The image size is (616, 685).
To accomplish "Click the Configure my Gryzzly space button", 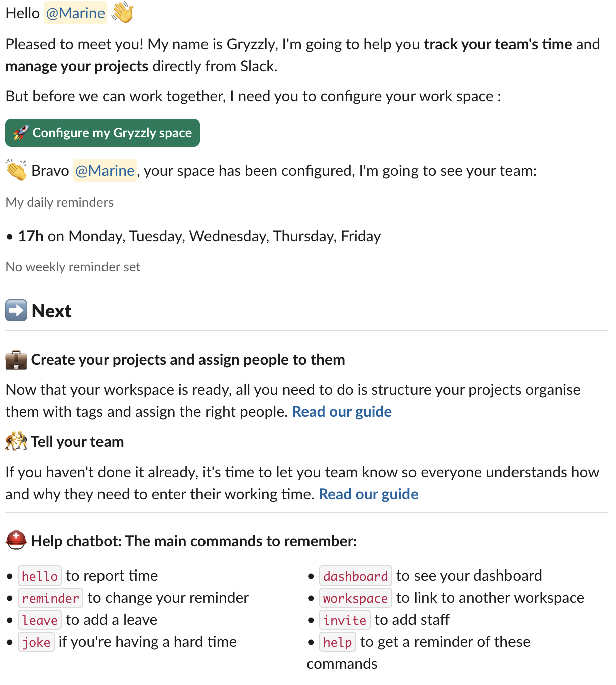I will click(102, 133).
